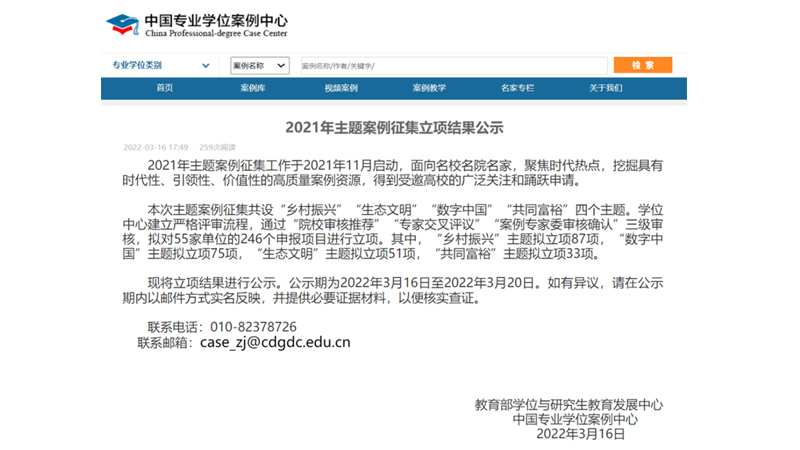Expand the 专业学位类别 dropdown chevron
Viewport: 800px width, 450px height.
[x=206, y=65]
